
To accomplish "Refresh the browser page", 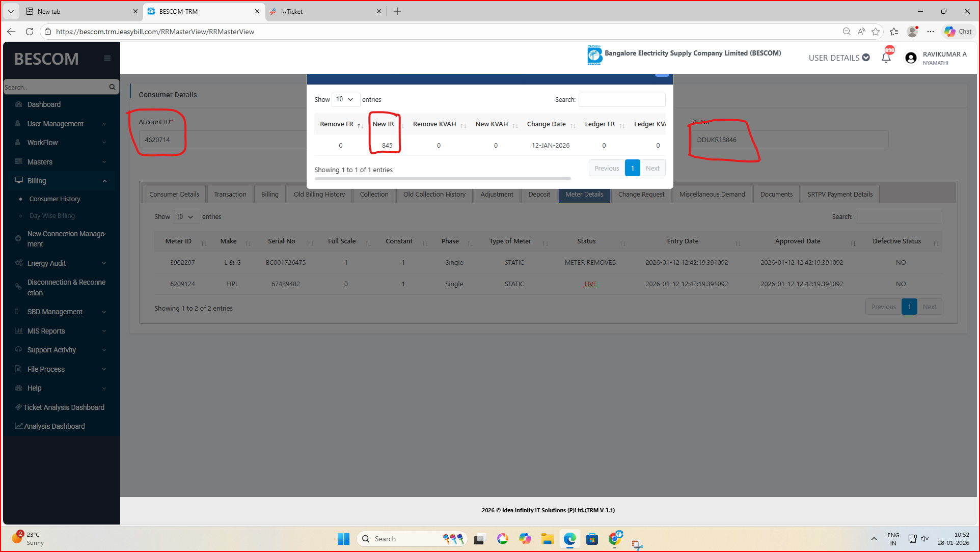I will click(x=30, y=32).
